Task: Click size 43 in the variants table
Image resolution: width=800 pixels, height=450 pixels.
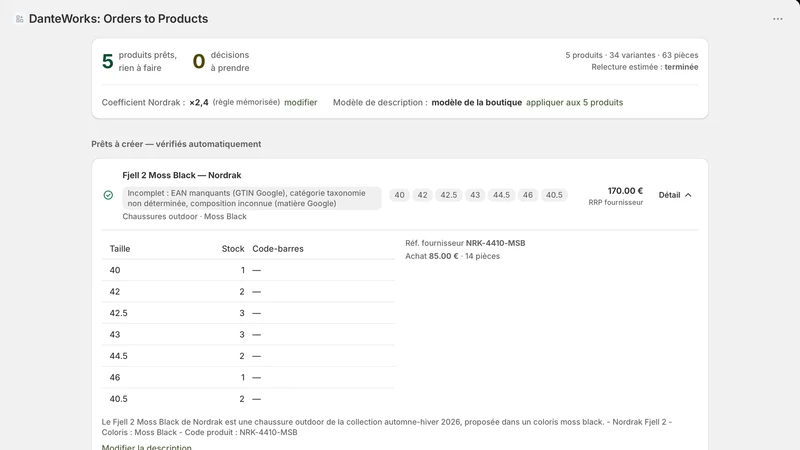Action: [x=115, y=334]
